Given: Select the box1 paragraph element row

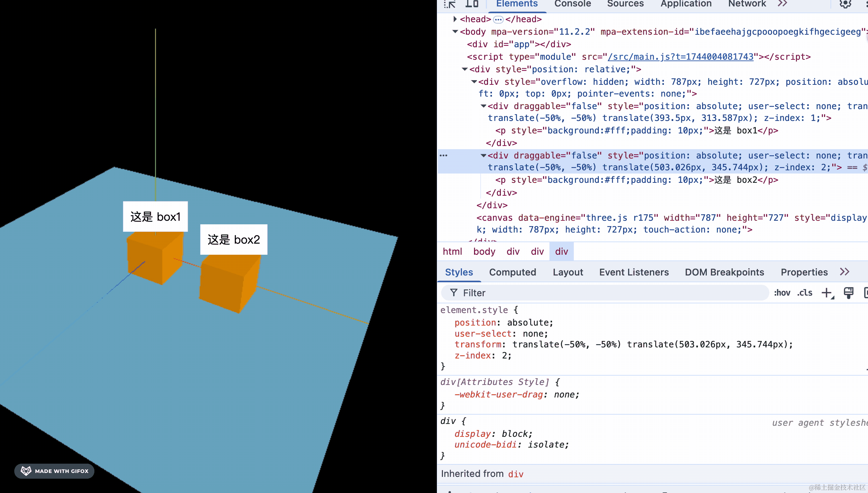Looking at the screenshot, I should pyautogui.click(x=637, y=131).
